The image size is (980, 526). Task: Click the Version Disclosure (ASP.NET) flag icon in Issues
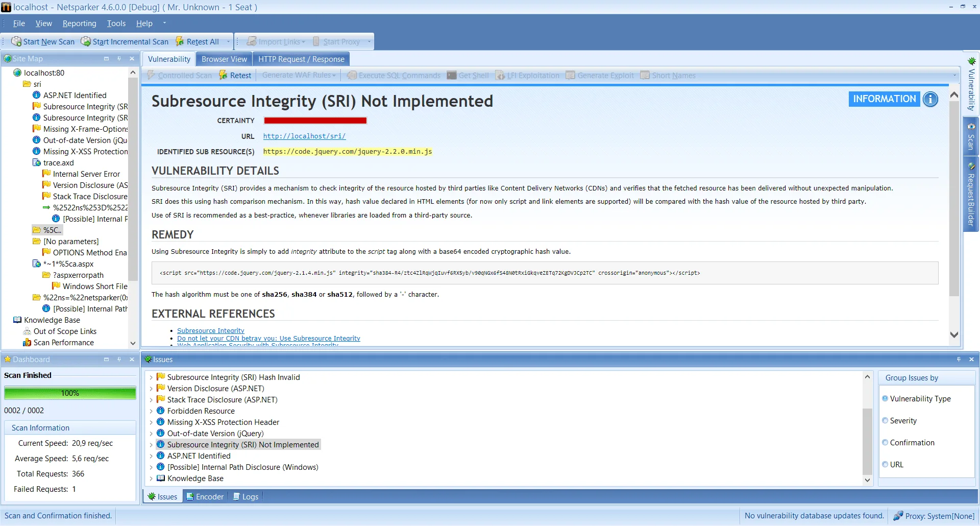[161, 388]
